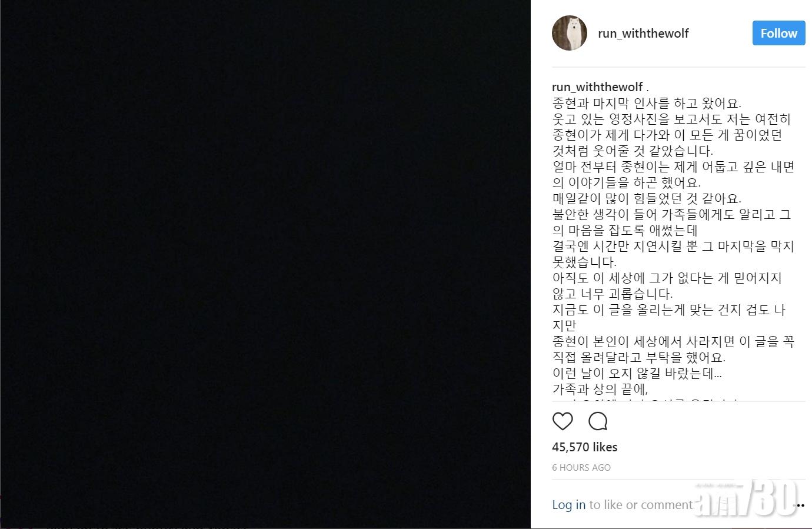This screenshot has width=812, height=529.
Task: Select the black post image
Action: [265, 264]
